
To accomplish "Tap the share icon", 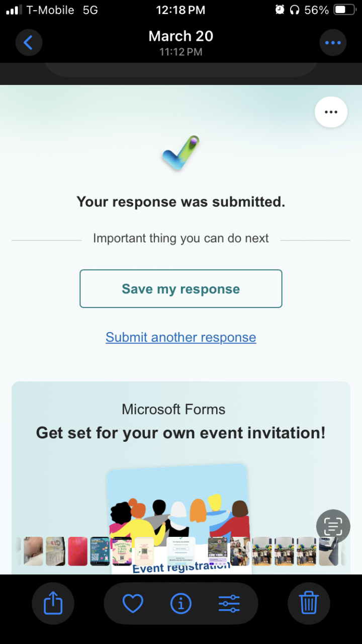I will [x=53, y=603].
